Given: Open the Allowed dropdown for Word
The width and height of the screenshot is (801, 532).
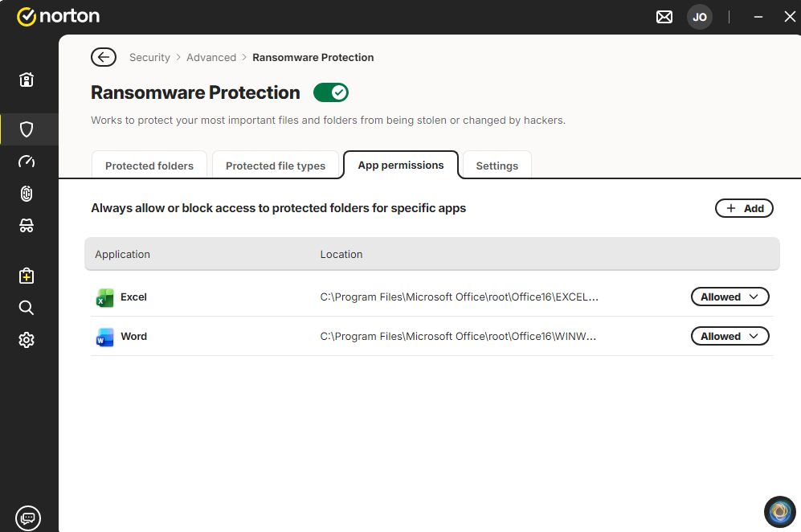Looking at the screenshot, I should point(730,336).
